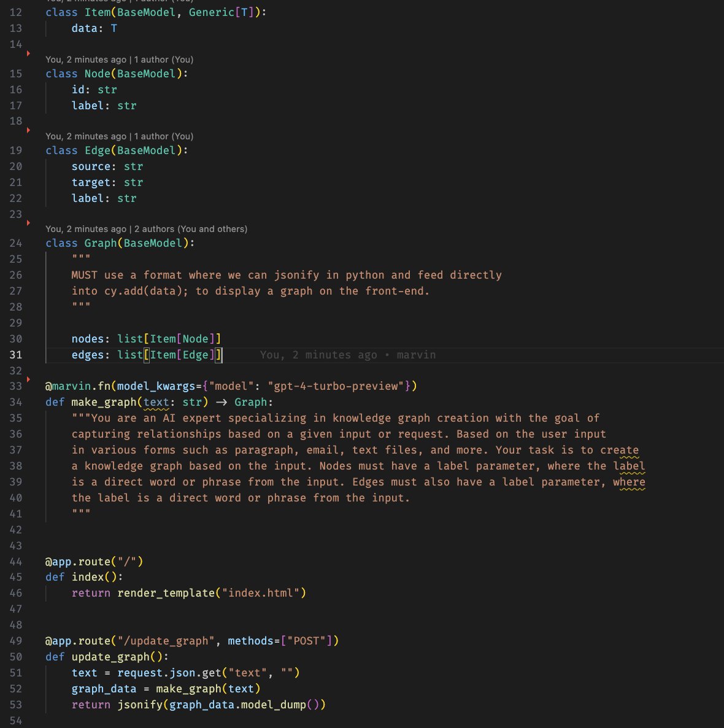The width and height of the screenshot is (724, 728).
Task: Click line number 44 to place the cursor
Action: click(x=16, y=561)
